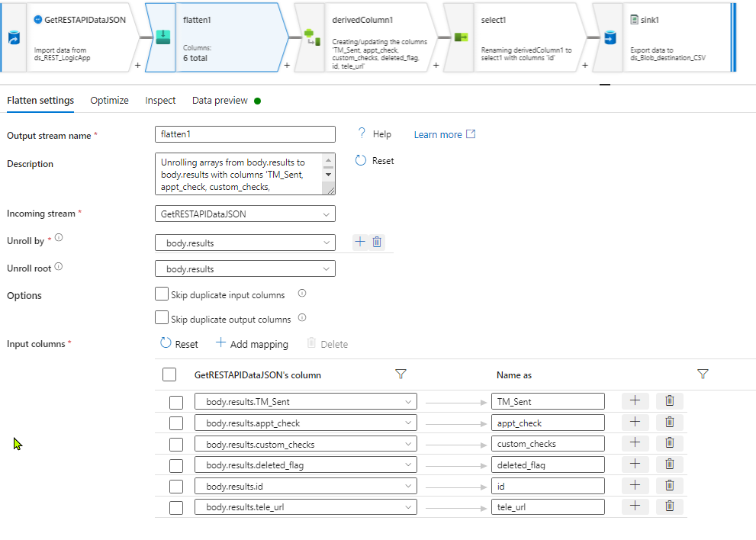
Task: Switch to the Data preview tab
Action: click(220, 101)
